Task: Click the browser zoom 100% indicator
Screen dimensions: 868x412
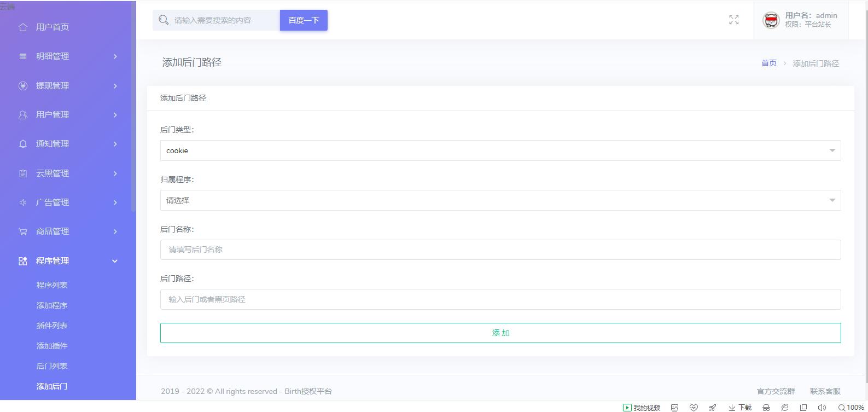Action: click(851, 408)
